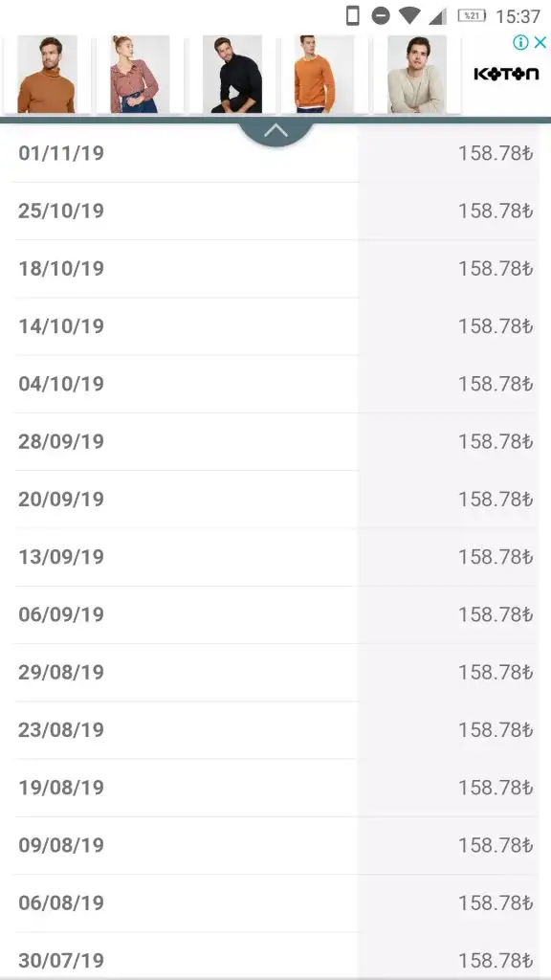Open the brown turtleneck sweater thumbnail
551x980 pixels.
click(47, 74)
